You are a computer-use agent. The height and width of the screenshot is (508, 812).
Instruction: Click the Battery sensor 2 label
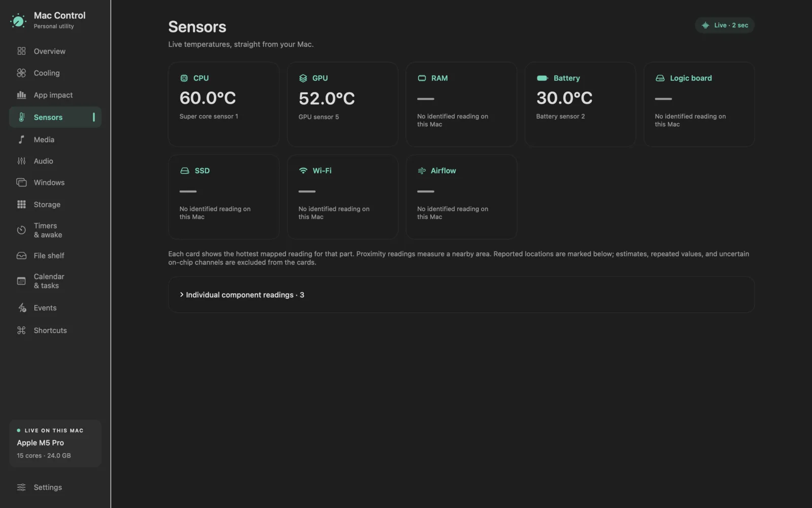(x=560, y=116)
